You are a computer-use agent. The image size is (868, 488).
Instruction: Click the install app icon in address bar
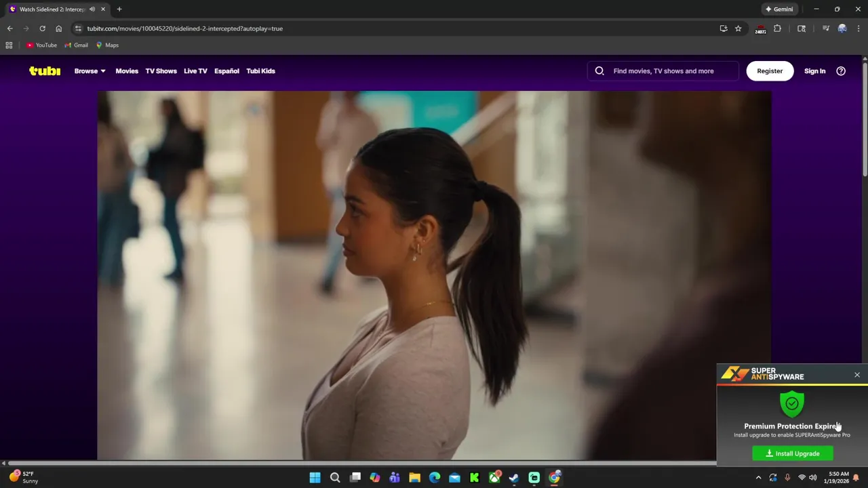click(724, 28)
